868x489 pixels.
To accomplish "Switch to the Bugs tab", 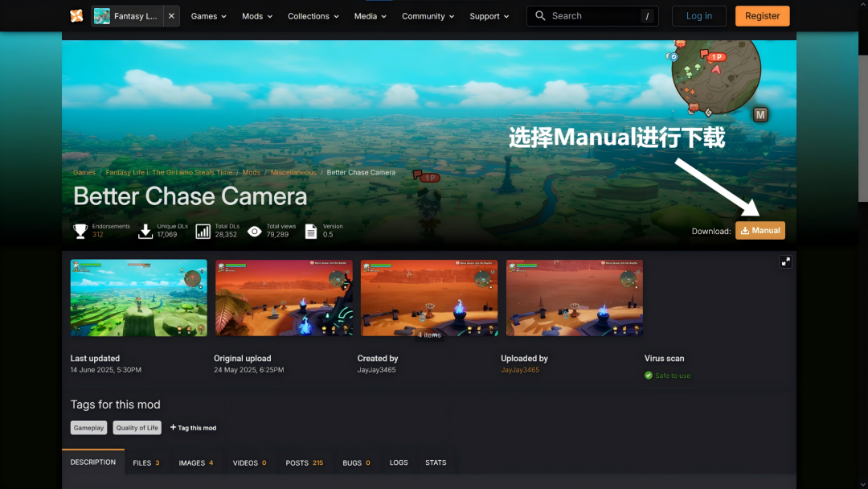I will pos(357,462).
